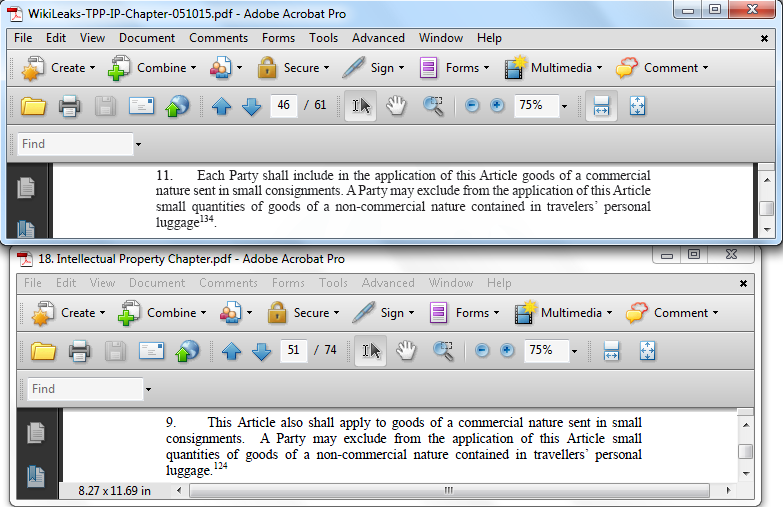Image resolution: width=783 pixels, height=507 pixels.
Task: Select tool in Intellectual Property window
Action: point(371,351)
